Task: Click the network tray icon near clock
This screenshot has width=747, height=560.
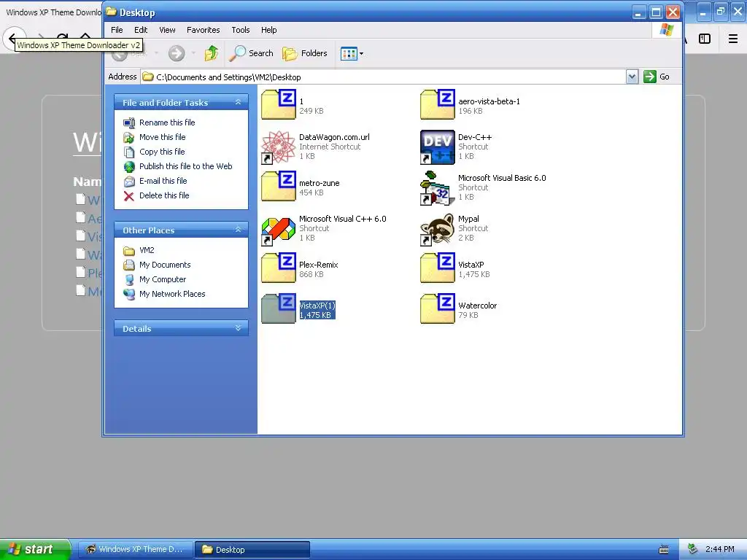Action: [x=693, y=549]
